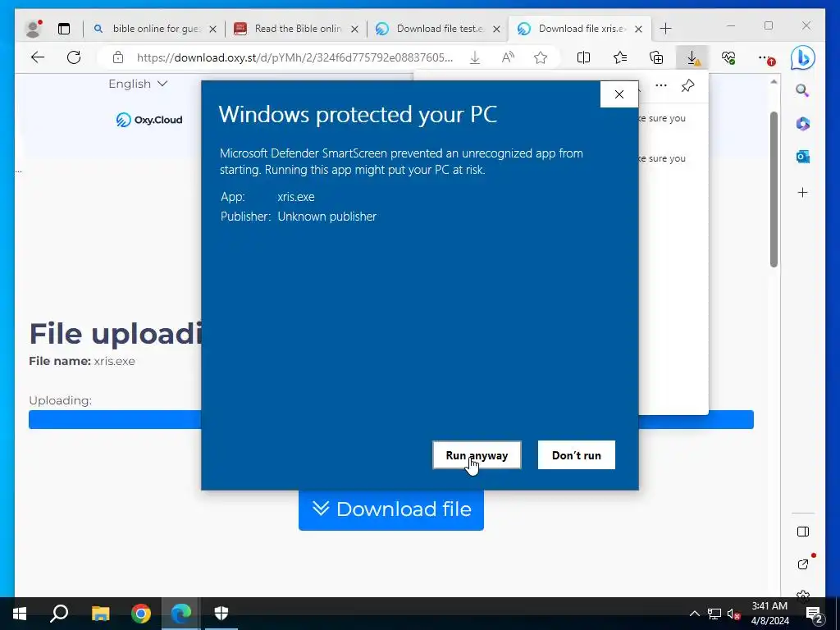Open Outlook in the sidebar
The width and height of the screenshot is (840, 630).
(802, 157)
